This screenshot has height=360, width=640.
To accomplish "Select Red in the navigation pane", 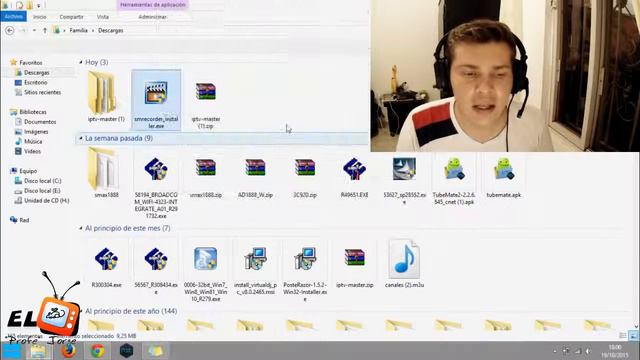I will tap(24, 220).
